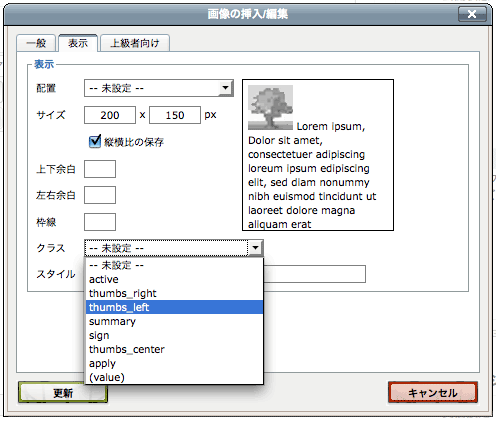This screenshot has width=496, height=421.
Task: Choose thumbs_center class option
Action: (174, 349)
